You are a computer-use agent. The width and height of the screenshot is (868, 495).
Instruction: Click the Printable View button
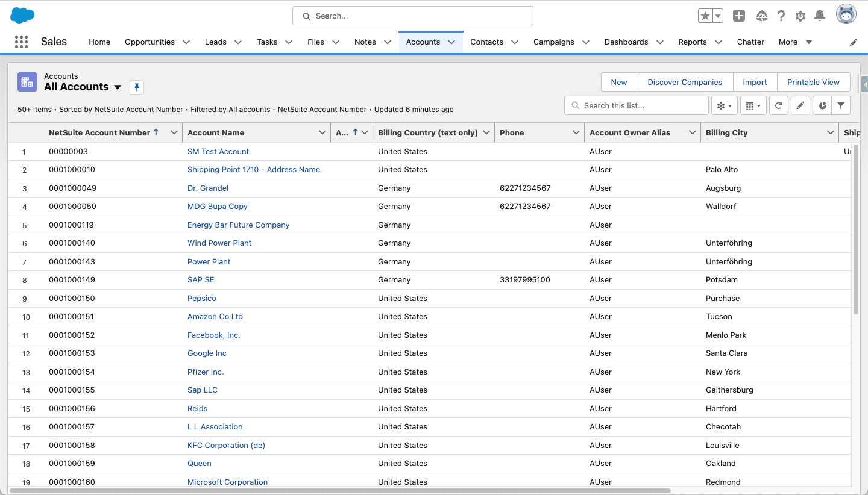tap(813, 82)
